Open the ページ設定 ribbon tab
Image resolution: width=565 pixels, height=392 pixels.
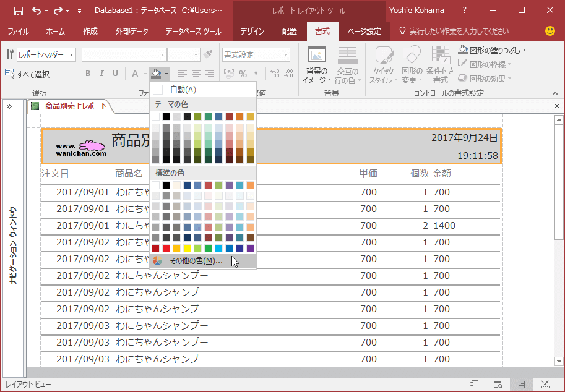pyautogui.click(x=364, y=31)
